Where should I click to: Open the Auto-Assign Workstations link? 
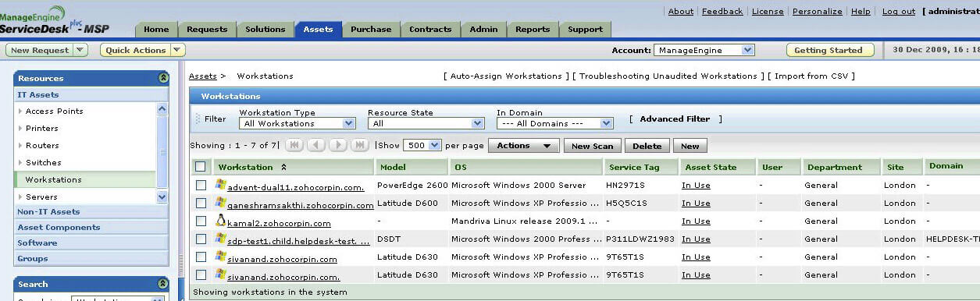(506, 76)
